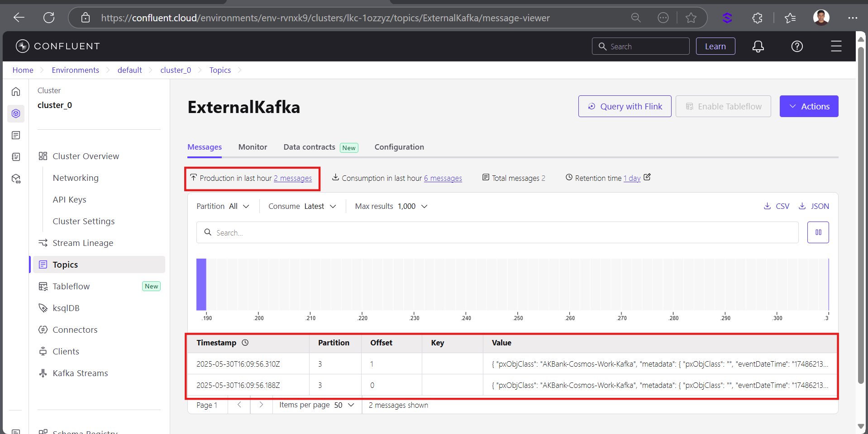Screen dimensions: 868x434
Task: Download messages as CSV
Action: point(777,206)
